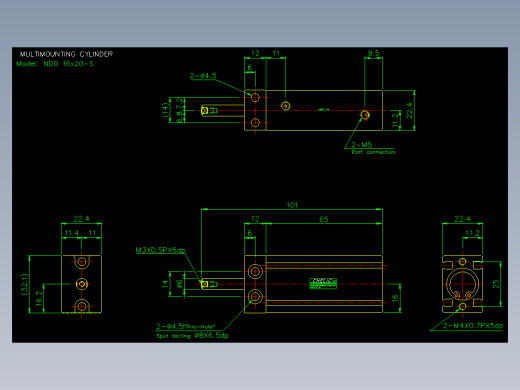The image size is (520, 390).
Task: Click the MULTIMOUNTING CYLINDER title text
Action: click(x=66, y=54)
